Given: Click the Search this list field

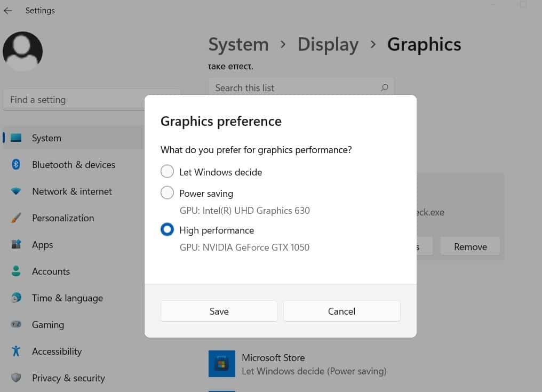Looking at the screenshot, I should pyautogui.click(x=301, y=88).
